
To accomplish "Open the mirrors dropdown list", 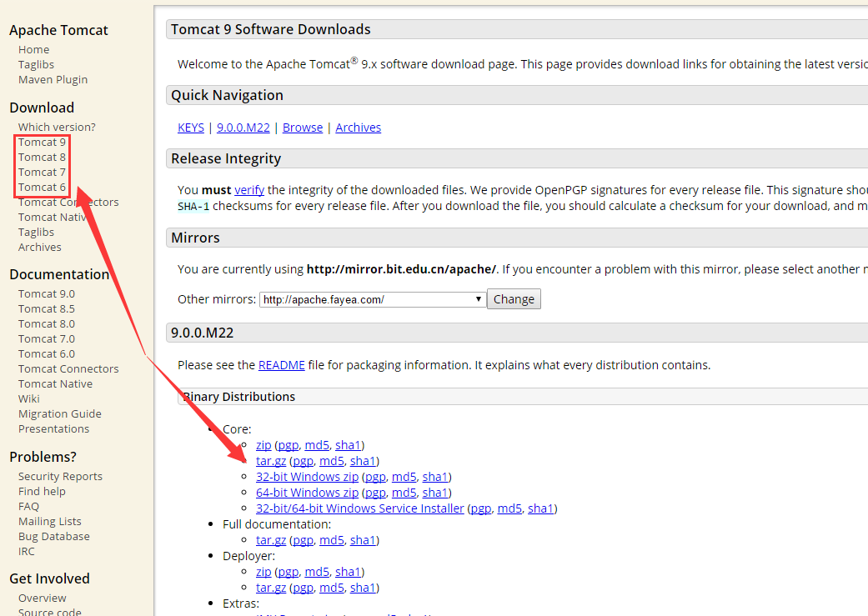I will click(x=373, y=299).
